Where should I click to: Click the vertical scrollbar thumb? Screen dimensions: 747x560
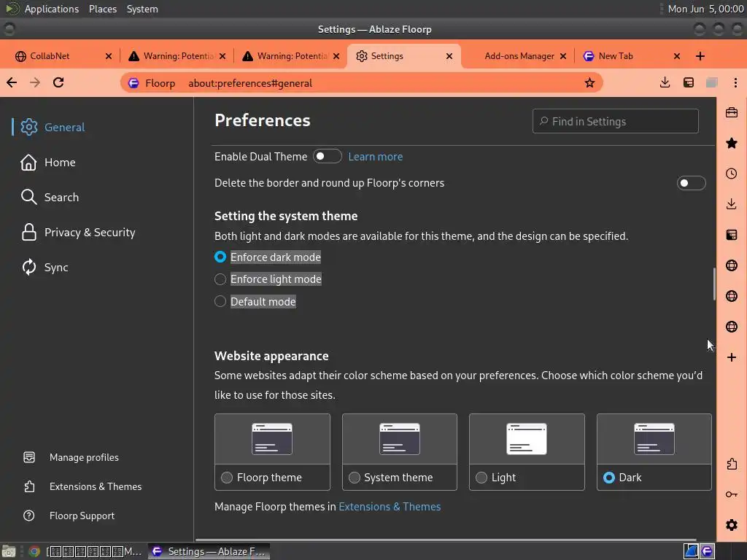[713, 284]
